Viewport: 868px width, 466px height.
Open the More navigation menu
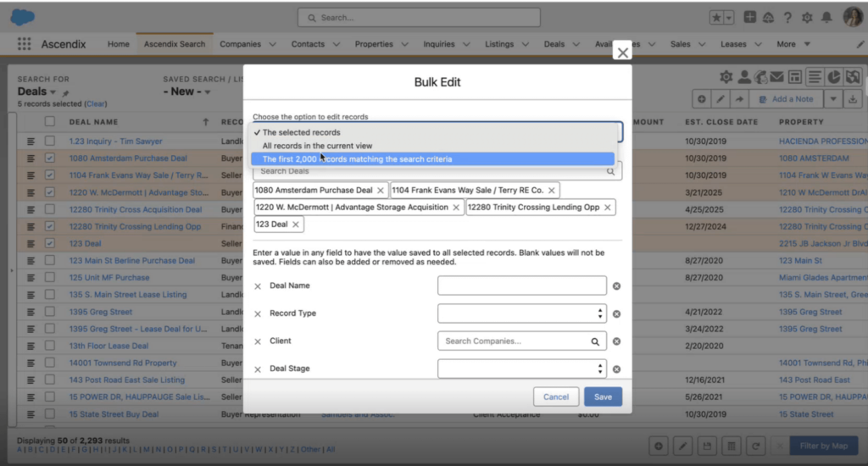pyautogui.click(x=793, y=44)
